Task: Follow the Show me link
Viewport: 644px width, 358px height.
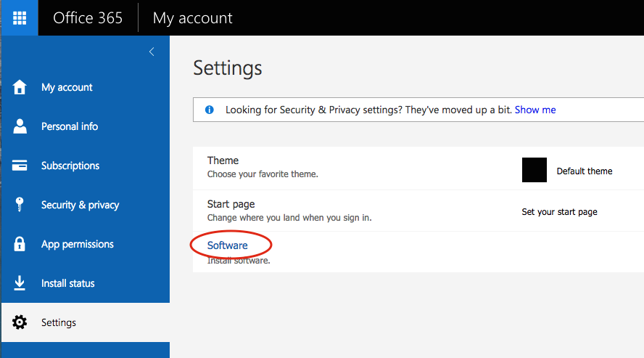Action: point(535,110)
